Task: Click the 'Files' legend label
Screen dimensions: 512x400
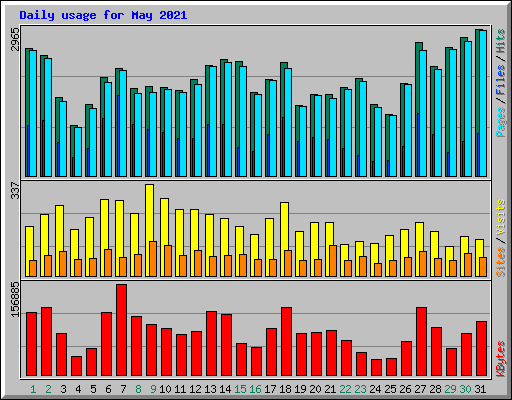Action: (x=500, y=80)
